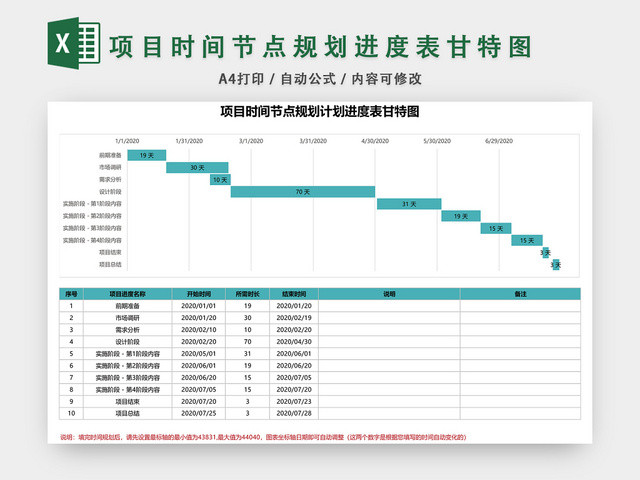The image size is (640, 480).
Task: Select the start date cell 2020/01/01
Action: point(199,306)
